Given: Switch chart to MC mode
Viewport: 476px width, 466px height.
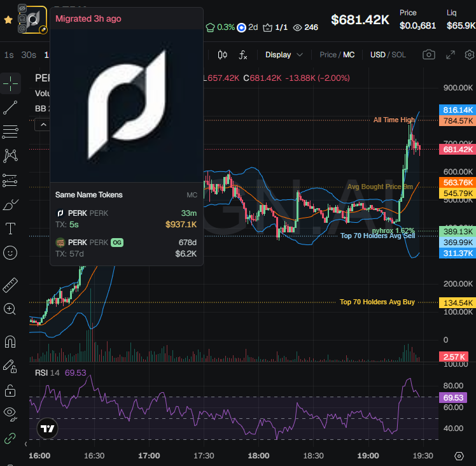Looking at the screenshot, I should (349, 55).
